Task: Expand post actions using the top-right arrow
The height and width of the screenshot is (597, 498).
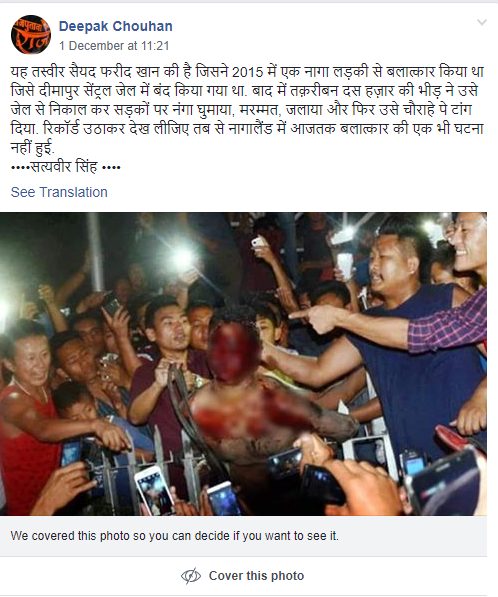Action: [x=482, y=22]
